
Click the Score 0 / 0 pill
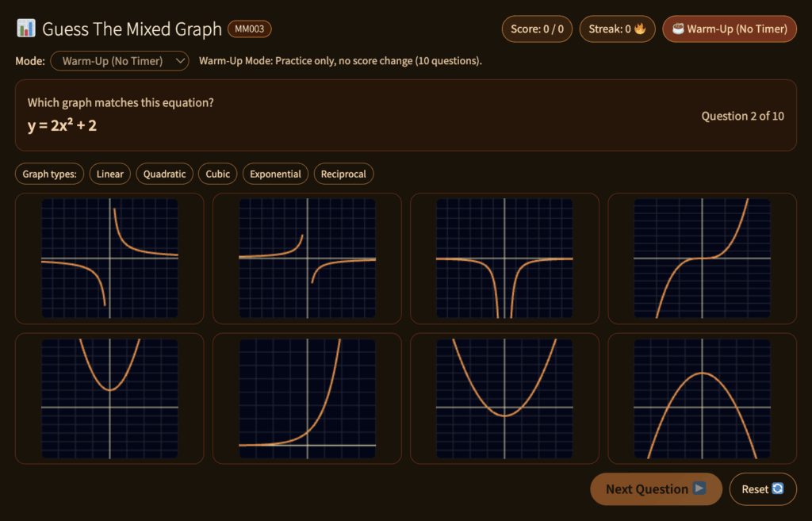click(x=537, y=29)
